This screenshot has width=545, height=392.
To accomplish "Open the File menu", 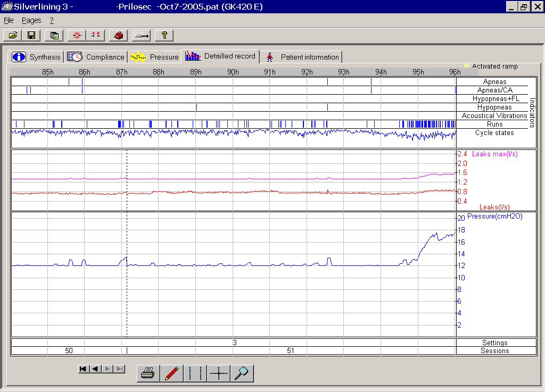I will pos(9,21).
